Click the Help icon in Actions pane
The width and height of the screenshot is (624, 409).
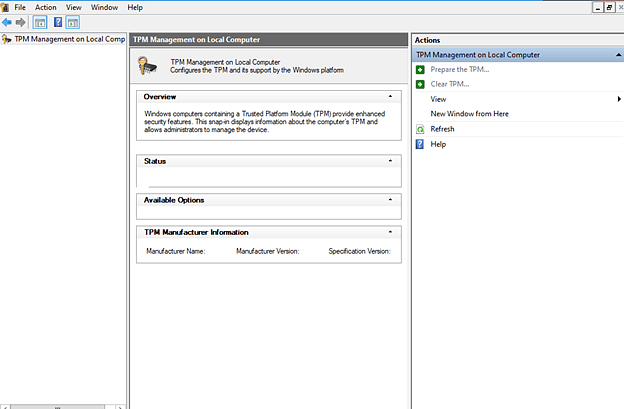click(420, 144)
